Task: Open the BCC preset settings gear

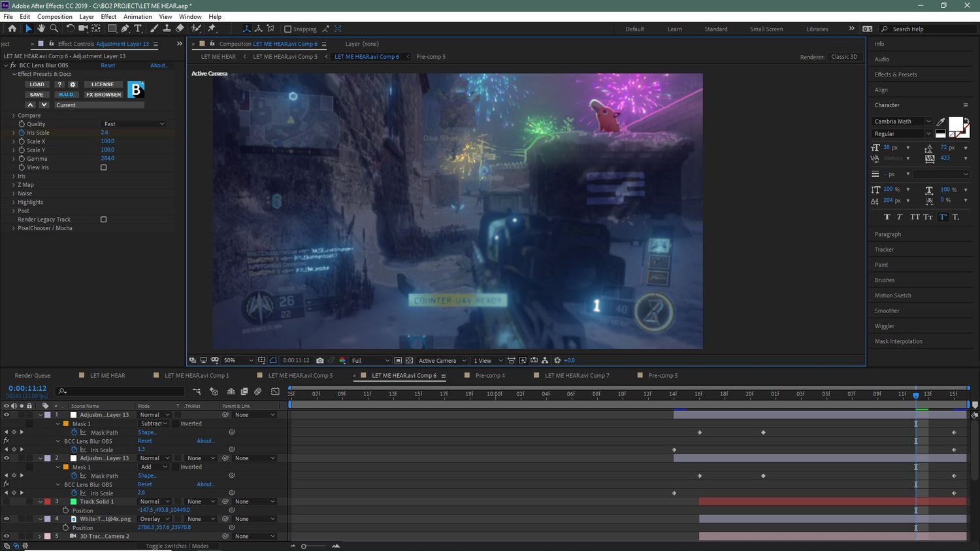Action: (x=73, y=84)
